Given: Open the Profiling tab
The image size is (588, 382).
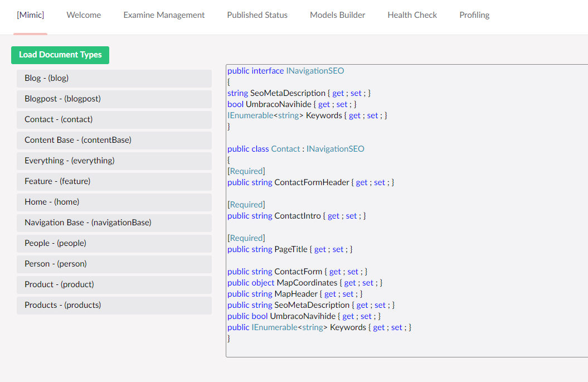Looking at the screenshot, I should click(x=474, y=15).
